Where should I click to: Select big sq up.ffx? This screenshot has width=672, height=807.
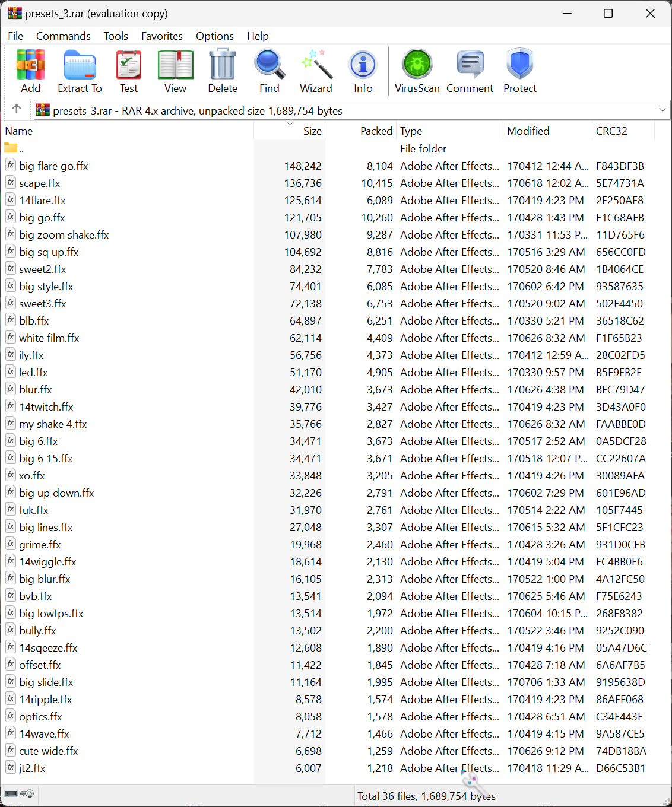pyautogui.click(x=49, y=252)
